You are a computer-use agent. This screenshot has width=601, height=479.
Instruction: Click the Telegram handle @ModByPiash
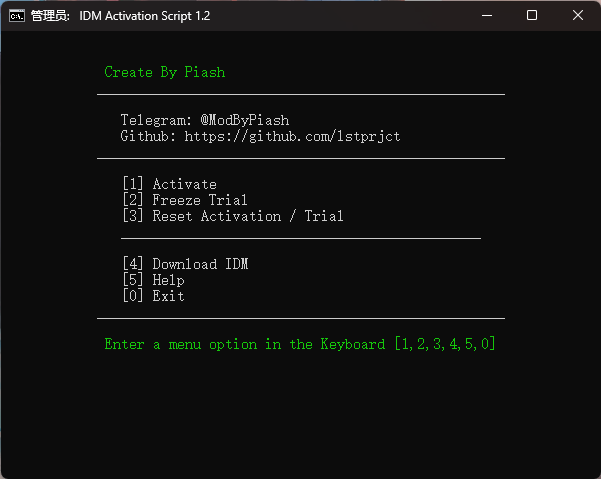244,120
